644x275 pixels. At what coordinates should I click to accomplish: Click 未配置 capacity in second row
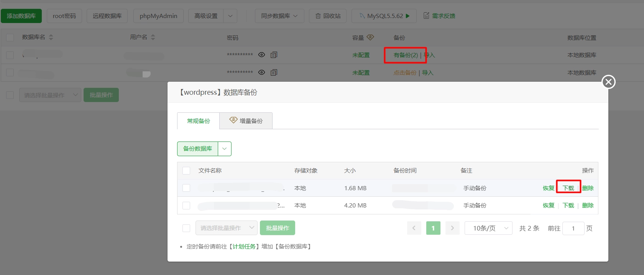(361, 72)
